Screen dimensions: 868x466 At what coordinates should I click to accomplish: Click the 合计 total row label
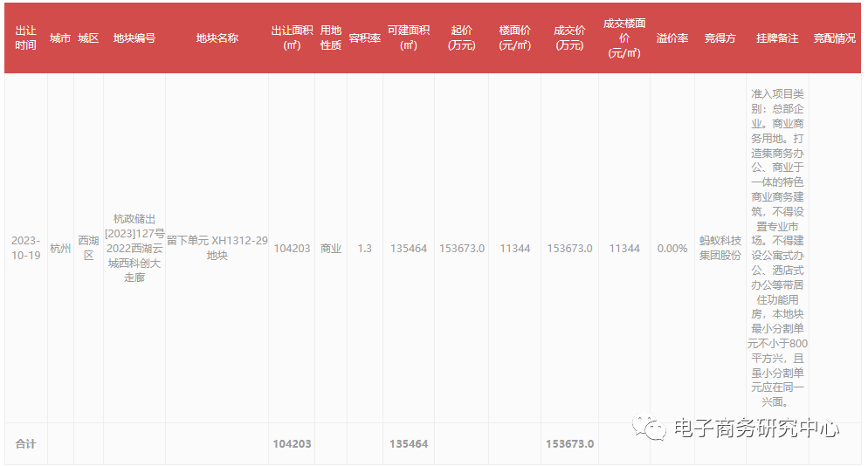pos(25,444)
